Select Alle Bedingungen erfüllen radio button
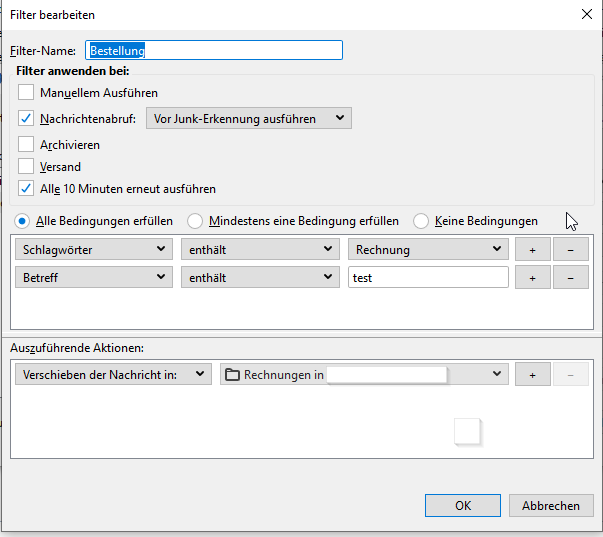 (x=22, y=221)
